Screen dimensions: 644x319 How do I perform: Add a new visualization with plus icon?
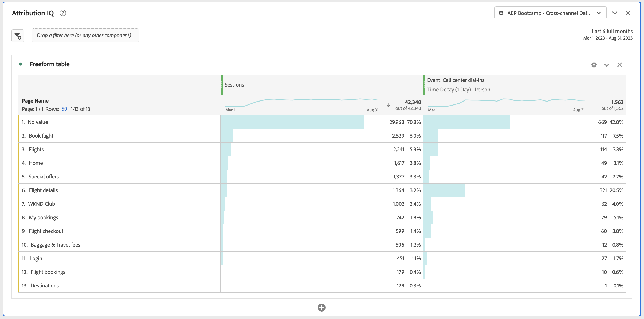[322, 308]
